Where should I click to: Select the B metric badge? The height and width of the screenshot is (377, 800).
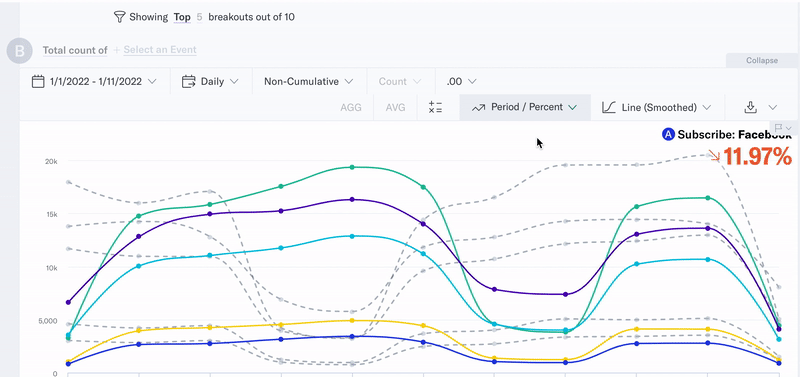(19, 51)
